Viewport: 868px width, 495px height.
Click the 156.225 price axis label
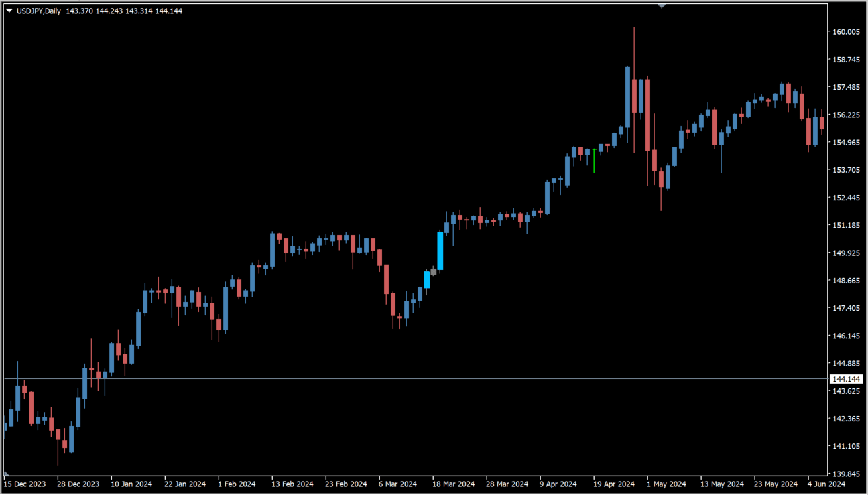(846, 115)
